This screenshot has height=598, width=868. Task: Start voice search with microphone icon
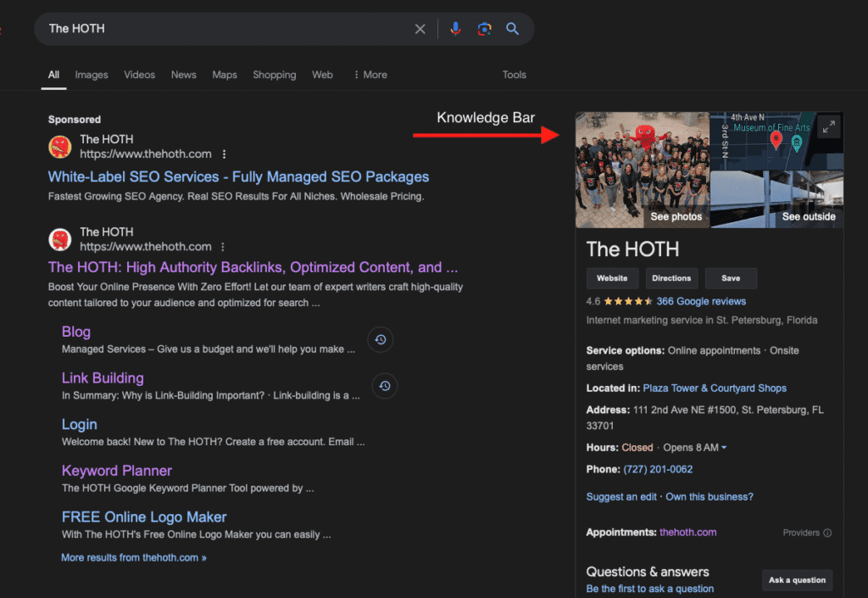coord(455,29)
